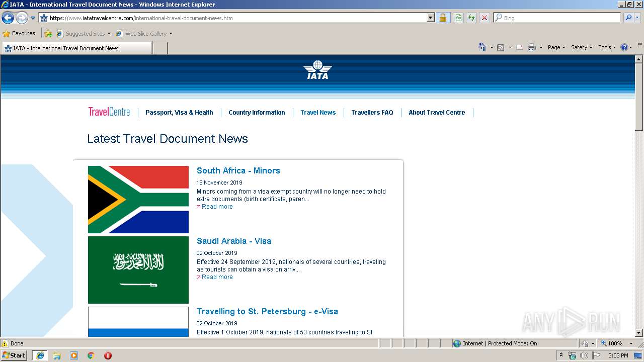Refresh the page with green arrows icon

pos(471,18)
